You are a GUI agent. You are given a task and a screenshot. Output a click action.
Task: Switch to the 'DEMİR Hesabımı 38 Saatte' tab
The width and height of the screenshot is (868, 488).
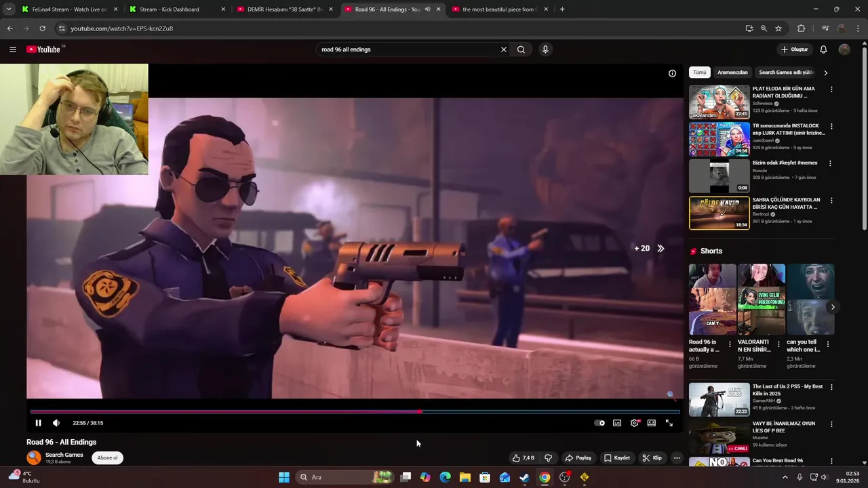pos(283,9)
